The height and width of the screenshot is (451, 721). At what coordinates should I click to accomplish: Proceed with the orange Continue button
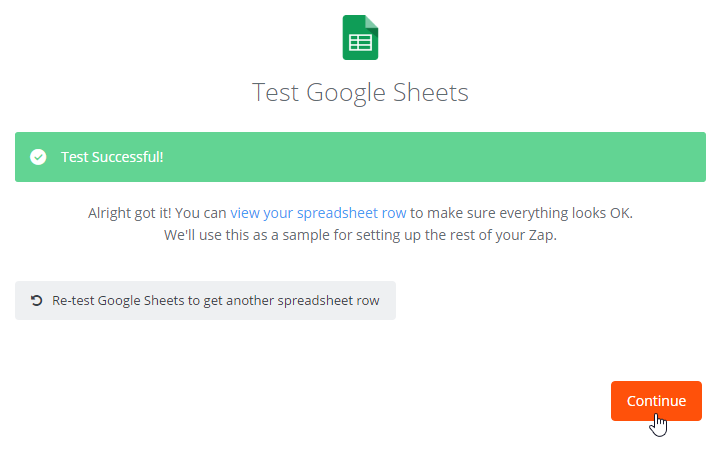pyautogui.click(x=656, y=401)
